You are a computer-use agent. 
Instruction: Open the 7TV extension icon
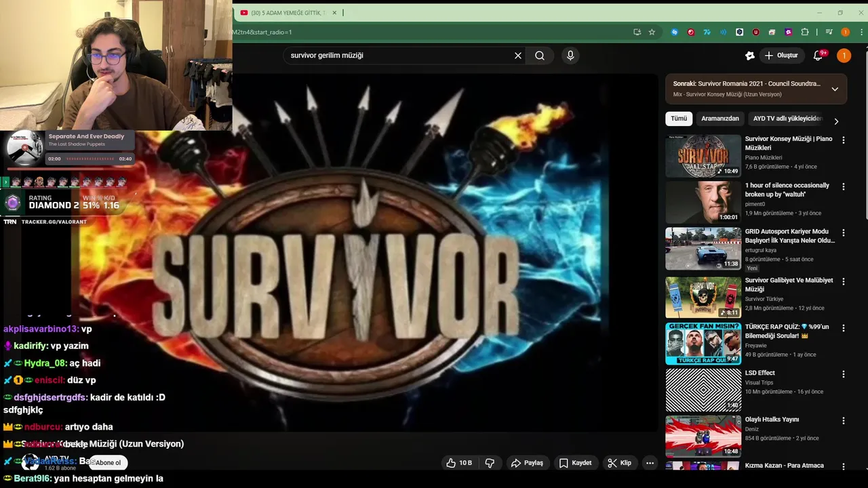[x=707, y=32]
